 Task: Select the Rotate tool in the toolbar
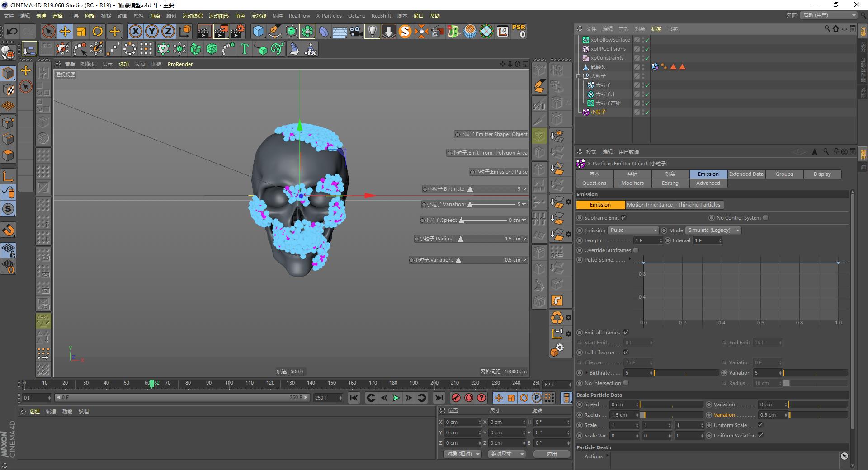[98, 31]
